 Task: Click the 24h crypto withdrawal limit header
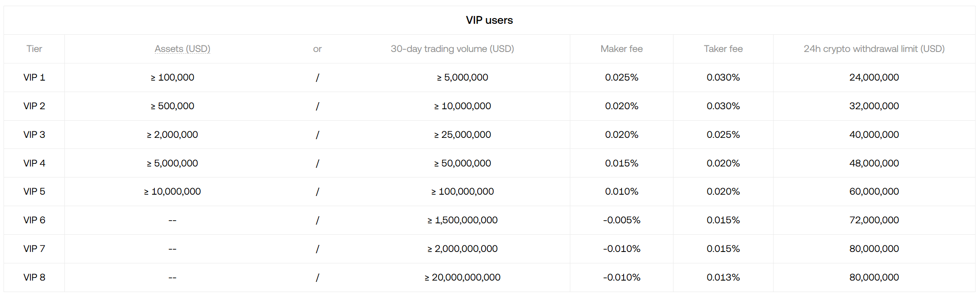pyautogui.click(x=874, y=49)
